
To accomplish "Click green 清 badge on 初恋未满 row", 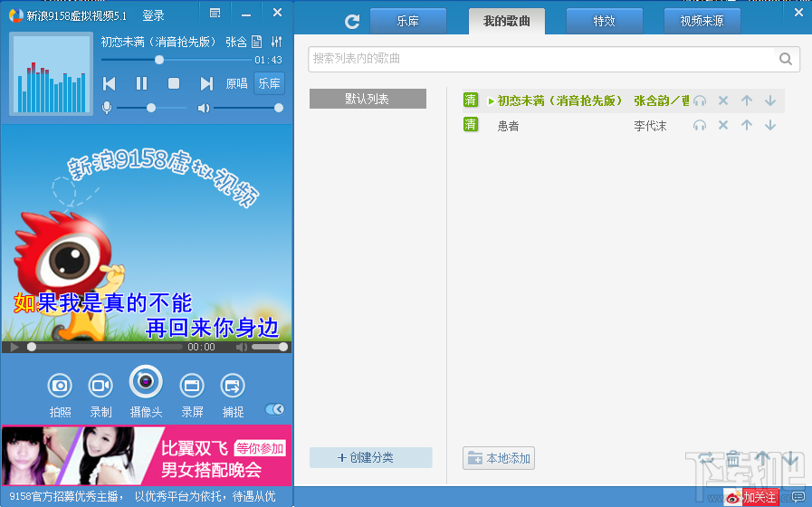I will pyautogui.click(x=470, y=100).
